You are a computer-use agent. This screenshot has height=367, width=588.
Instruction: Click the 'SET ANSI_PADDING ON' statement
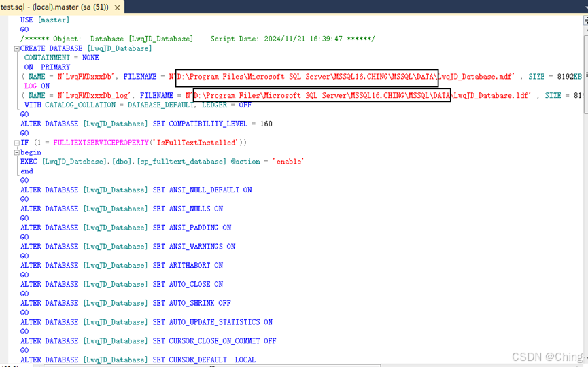click(x=192, y=228)
